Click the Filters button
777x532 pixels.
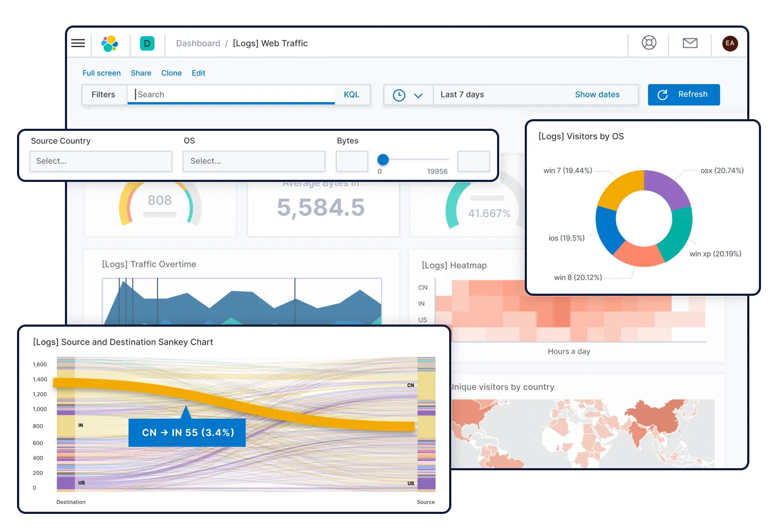pos(103,94)
